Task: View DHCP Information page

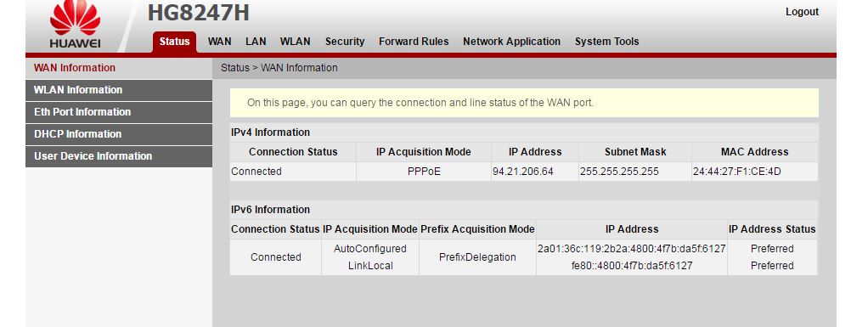Action: [119, 134]
